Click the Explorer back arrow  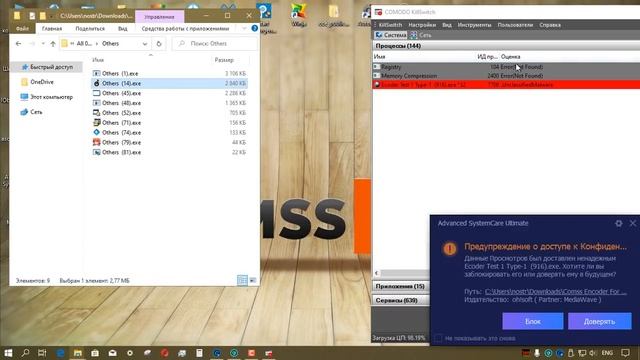18,43
